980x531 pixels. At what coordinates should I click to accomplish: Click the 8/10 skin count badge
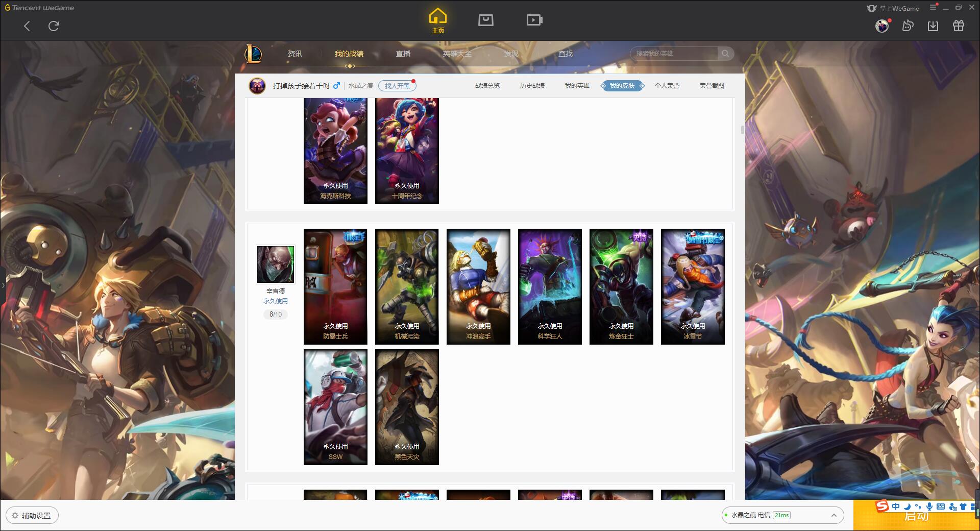[276, 315]
